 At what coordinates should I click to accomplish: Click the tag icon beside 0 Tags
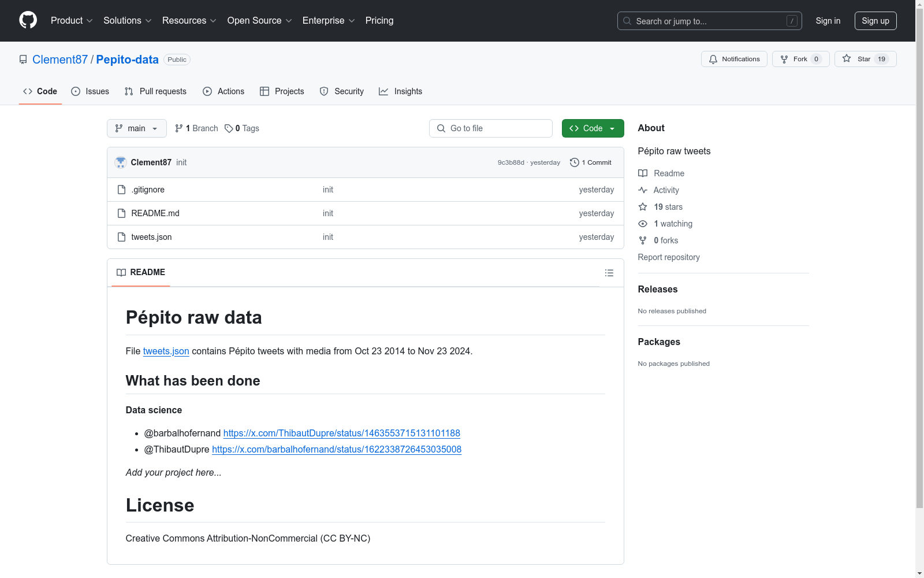coord(229,128)
